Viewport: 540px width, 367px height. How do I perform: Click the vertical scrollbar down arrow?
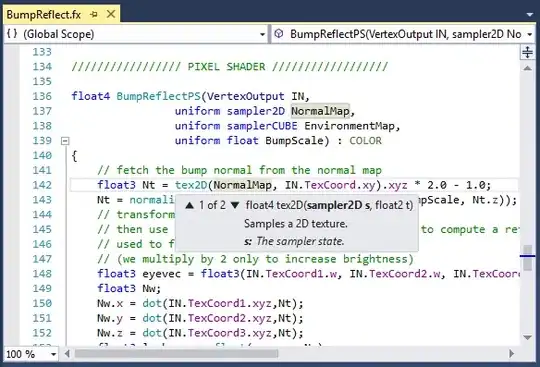click(527, 337)
